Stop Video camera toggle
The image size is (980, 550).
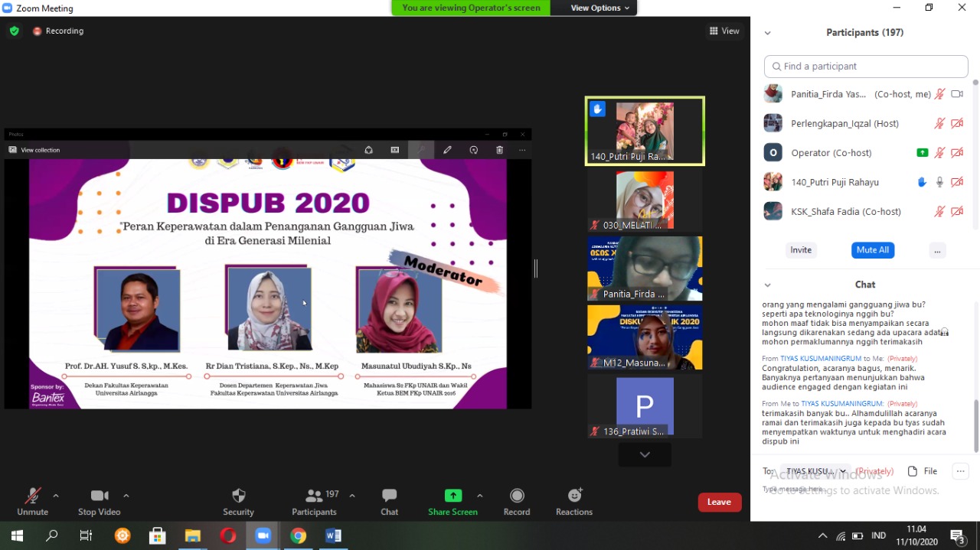[x=100, y=496]
